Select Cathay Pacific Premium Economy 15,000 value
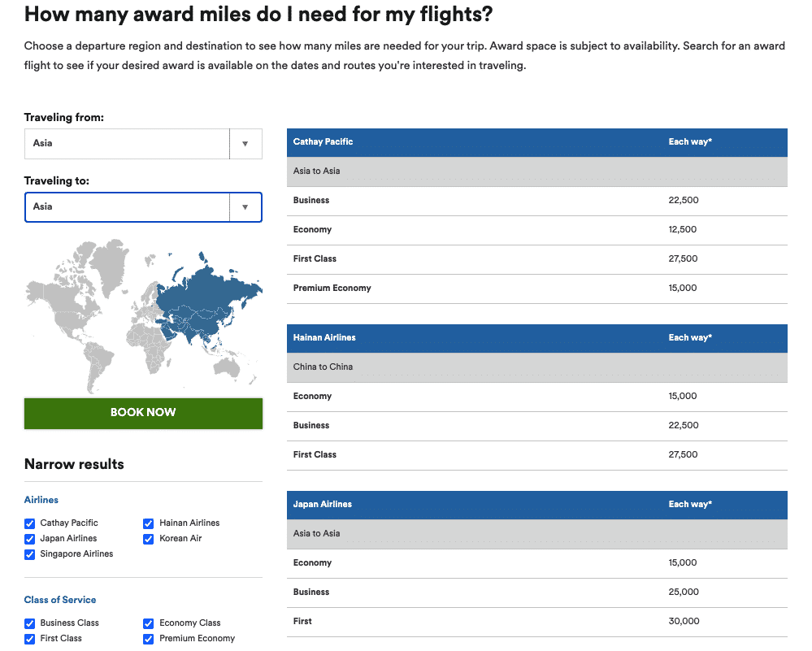Image resolution: width=812 pixels, height=651 pixels. [682, 288]
